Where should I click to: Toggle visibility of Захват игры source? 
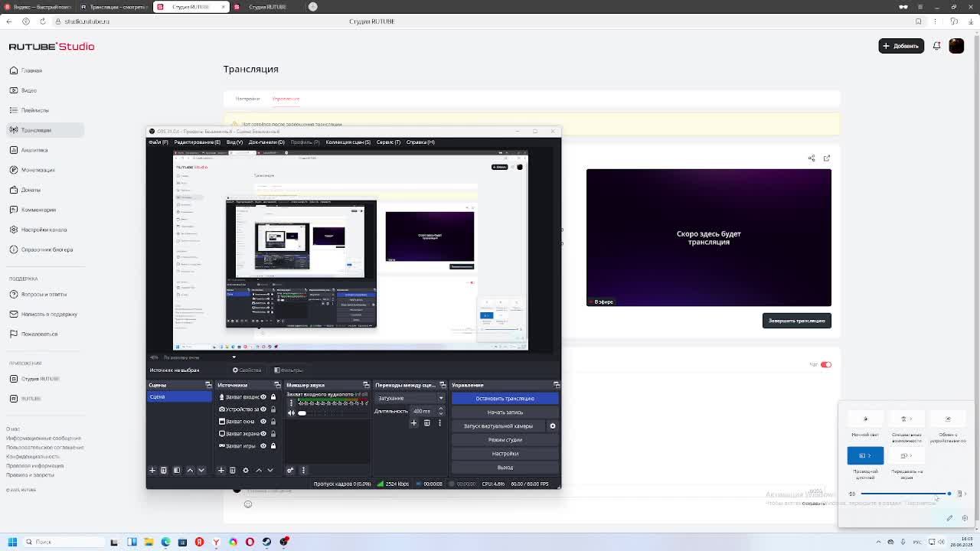click(263, 446)
